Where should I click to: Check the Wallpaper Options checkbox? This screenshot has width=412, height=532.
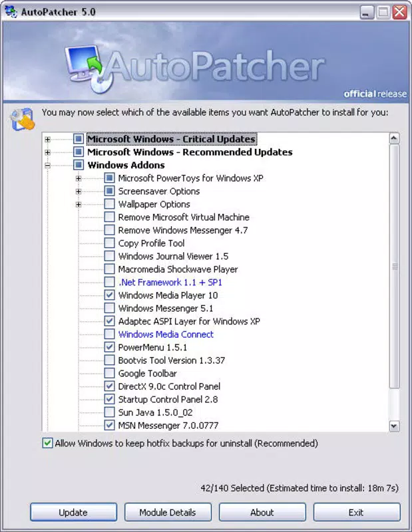(x=109, y=204)
